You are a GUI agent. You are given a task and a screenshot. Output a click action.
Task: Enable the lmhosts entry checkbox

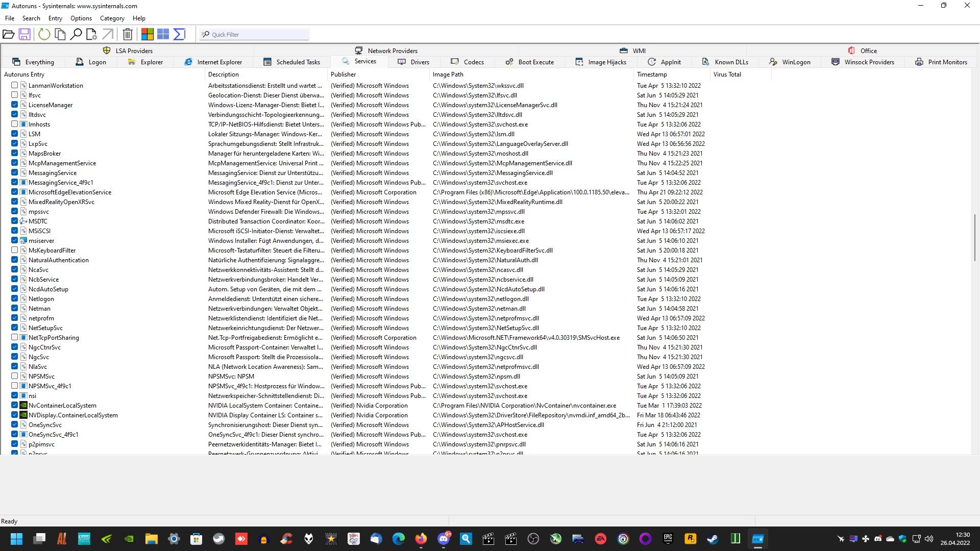15,124
